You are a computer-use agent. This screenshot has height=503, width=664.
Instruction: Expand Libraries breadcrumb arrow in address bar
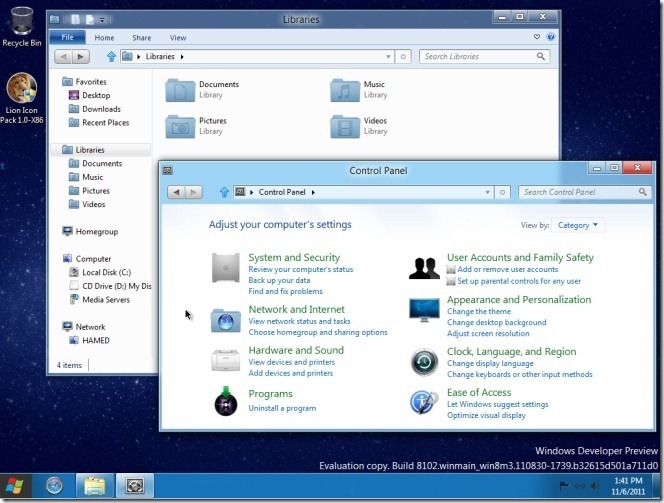click(182, 57)
